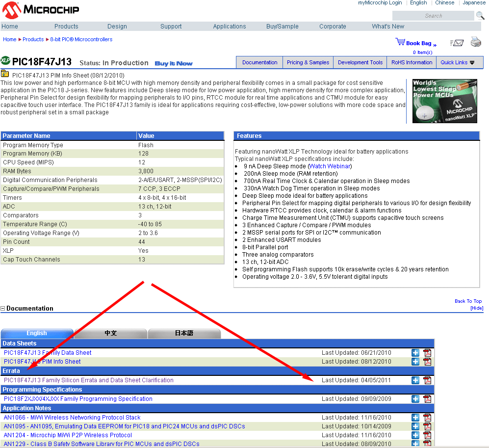Go to 8-bit PIC Microcontrollers breadcrumb

(x=81, y=39)
